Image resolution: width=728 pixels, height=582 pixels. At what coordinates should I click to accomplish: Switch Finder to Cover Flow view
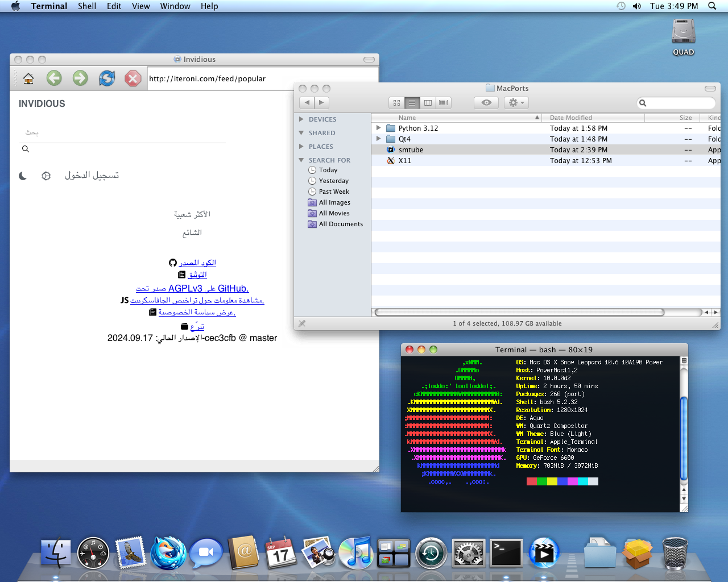coord(444,103)
